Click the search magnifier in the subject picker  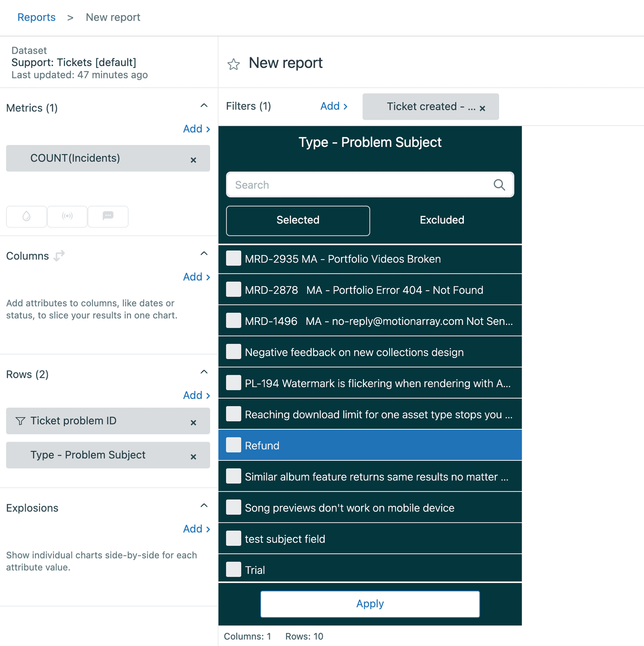[x=499, y=185]
